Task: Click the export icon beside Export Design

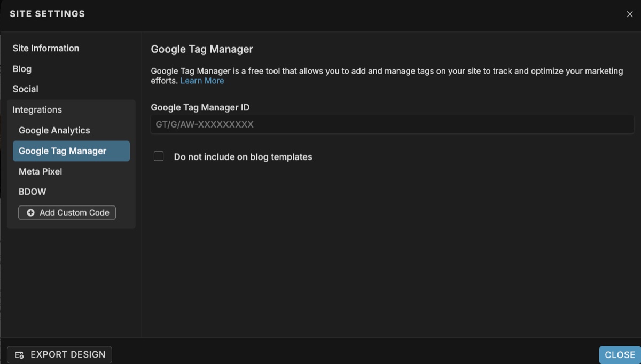Action: pyautogui.click(x=20, y=355)
